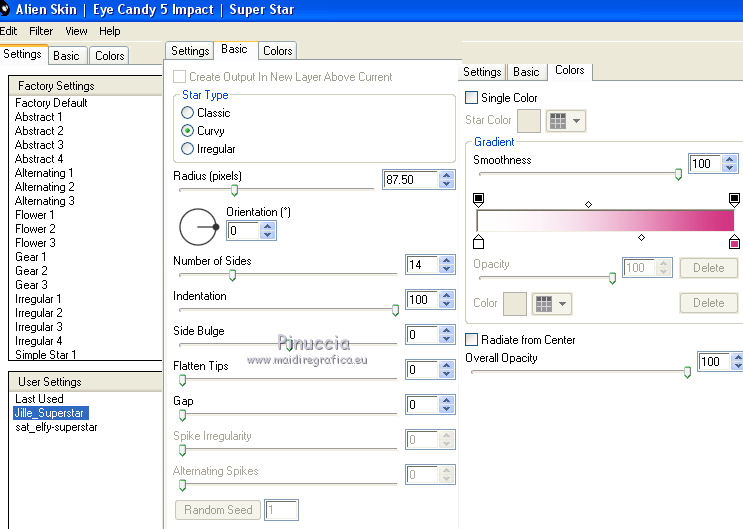Open the gradient Color grid palette picker
This screenshot has height=529, width=743.
pos(544,304)
